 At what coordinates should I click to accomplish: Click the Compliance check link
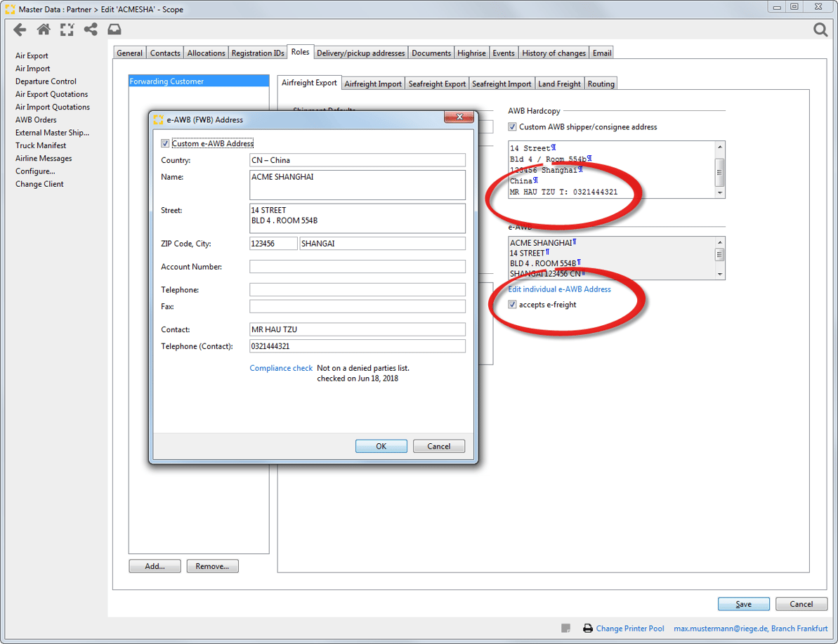click(x=281, y=368)
